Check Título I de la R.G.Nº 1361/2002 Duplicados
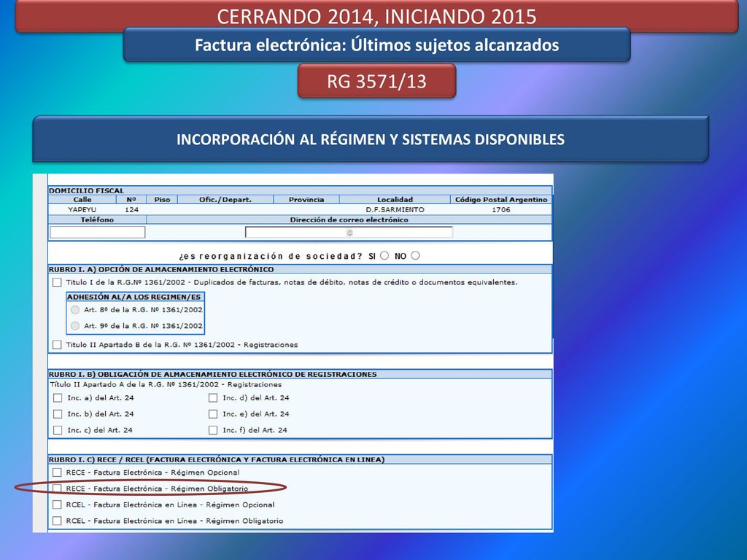 57,282
